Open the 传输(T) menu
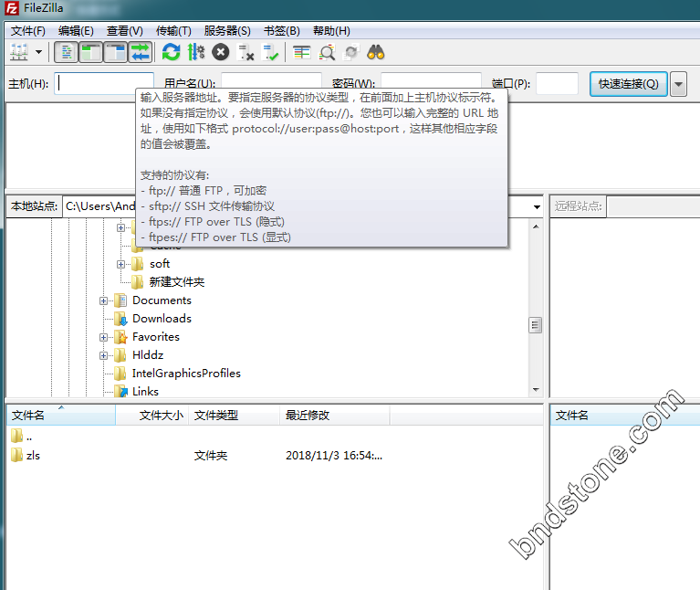Viewport: 700px width, 590px height. click(173, 31)
